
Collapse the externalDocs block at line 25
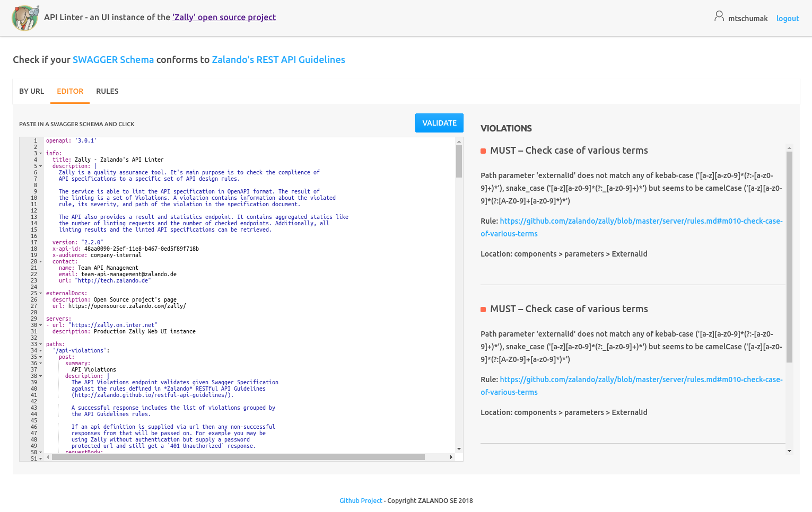(40, 294)
